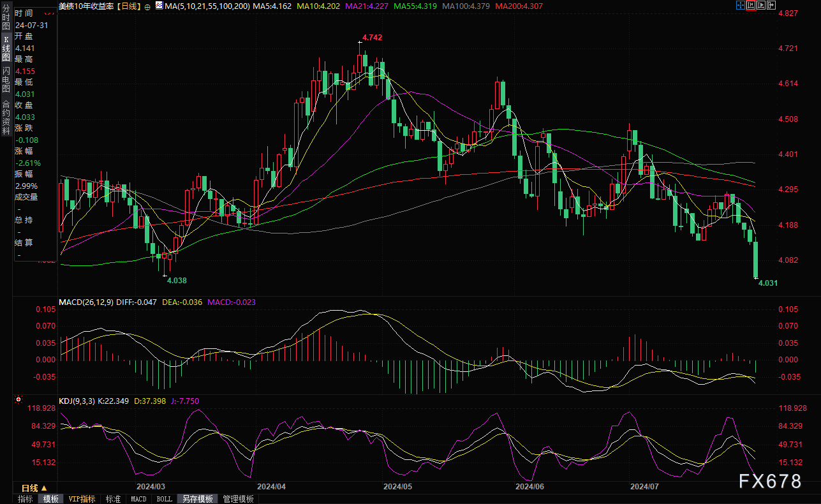
Task: Open the VIP指标 tab
Action: coord(82,499)
